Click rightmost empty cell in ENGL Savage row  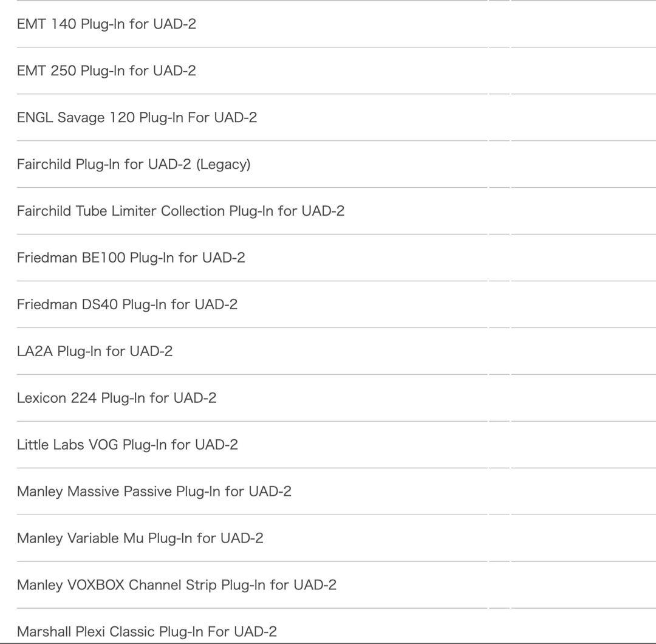point(583,118)
